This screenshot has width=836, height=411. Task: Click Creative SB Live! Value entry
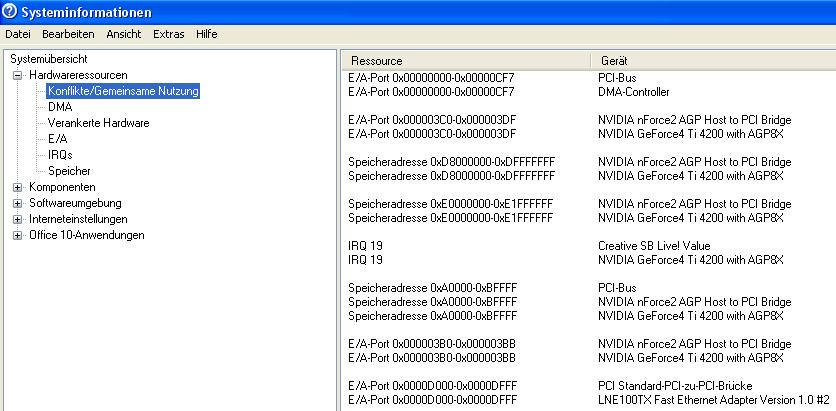(x=654, y=246)
